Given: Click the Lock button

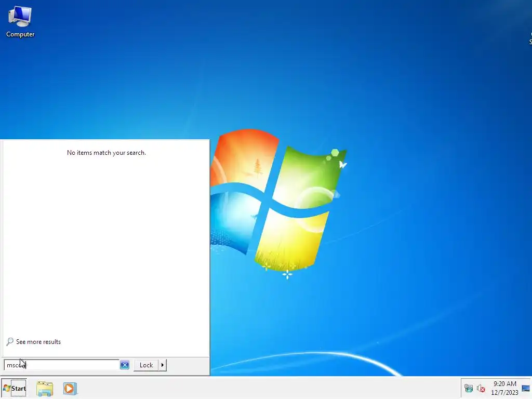Looking at the screenshot, I should pos(146,365).
